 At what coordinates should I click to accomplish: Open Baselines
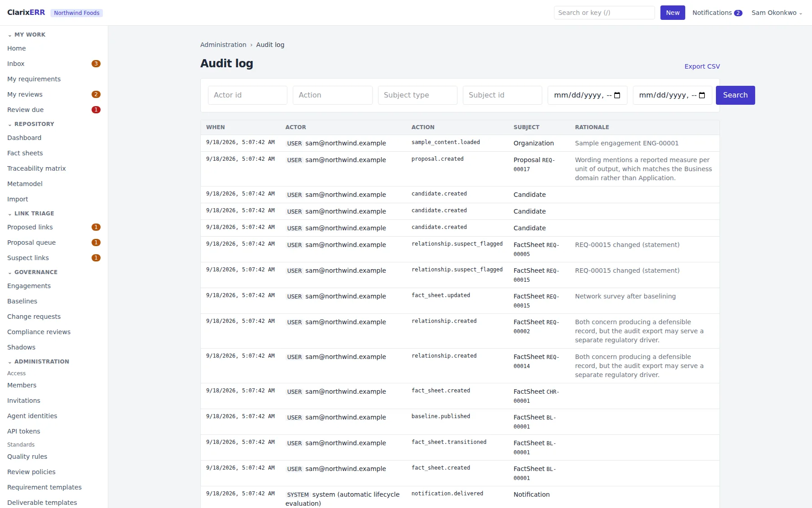[x=54, y=301]
